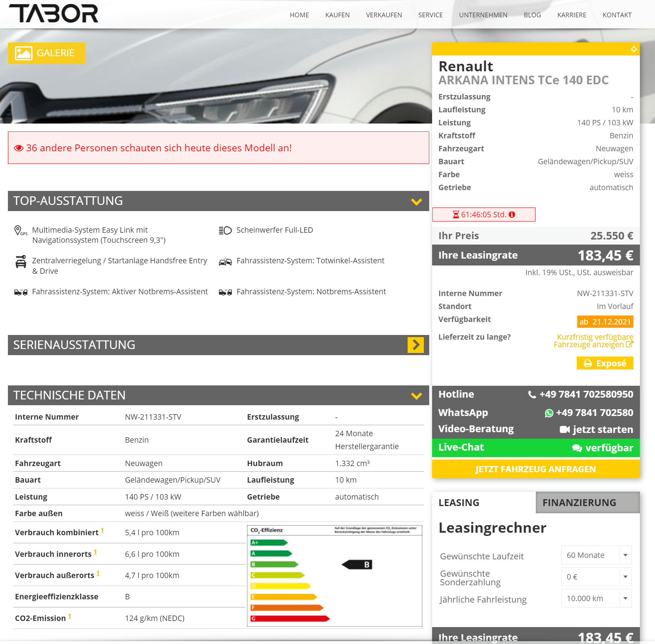Collapse the Technische Daten section chevron
Screen dimensions: 655x644
pos(417,396)
